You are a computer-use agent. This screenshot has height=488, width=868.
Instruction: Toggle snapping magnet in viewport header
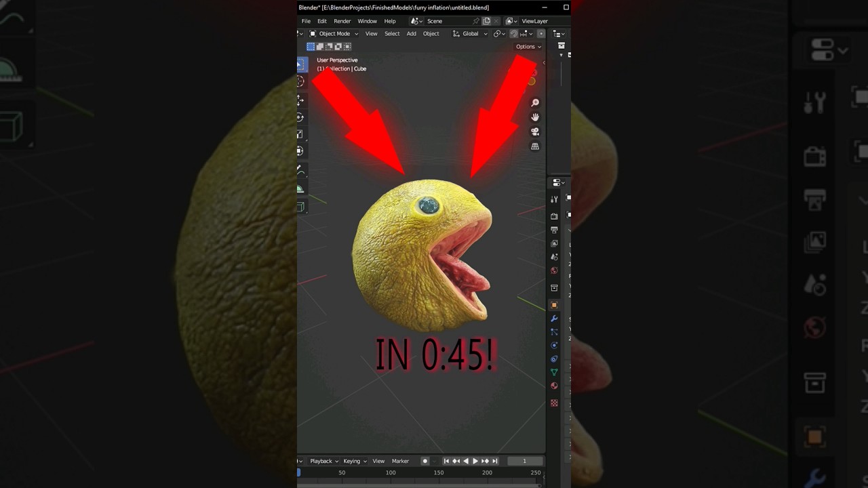514,34
